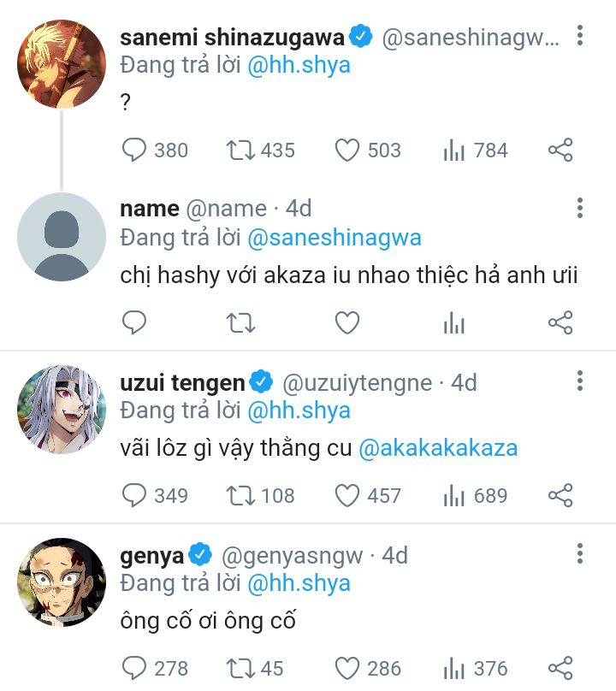Image resolution: width=616 pixels, height=691 pixels.
Task: Retweet uzui tengen's tweet
Action: pyautogui.click(x=240, y=496)
